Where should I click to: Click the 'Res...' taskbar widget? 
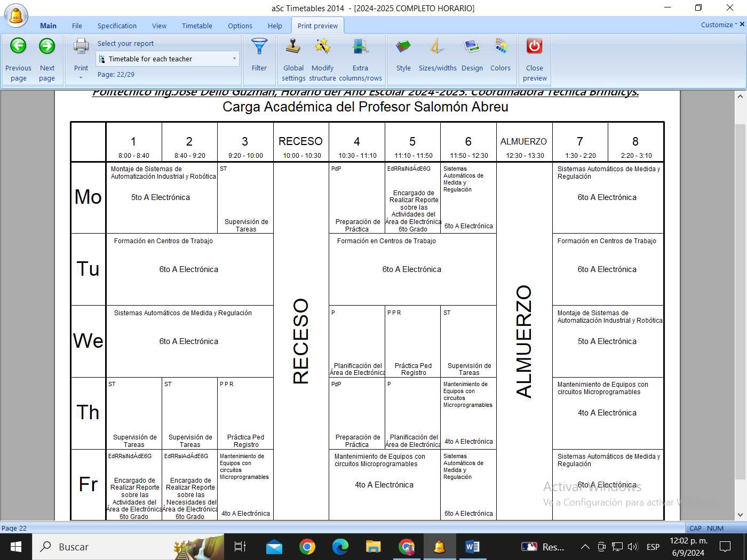543,547
